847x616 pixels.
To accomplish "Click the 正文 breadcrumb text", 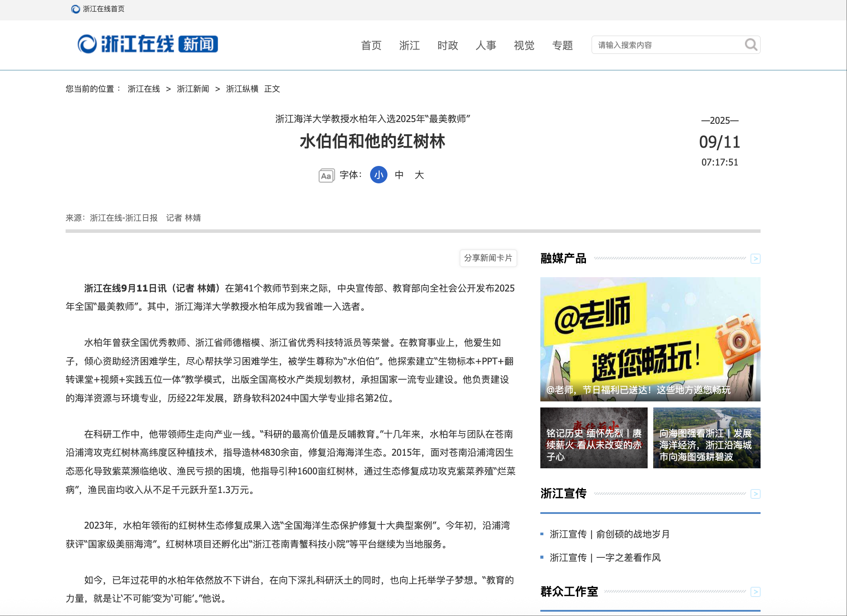I will point(272,89).
